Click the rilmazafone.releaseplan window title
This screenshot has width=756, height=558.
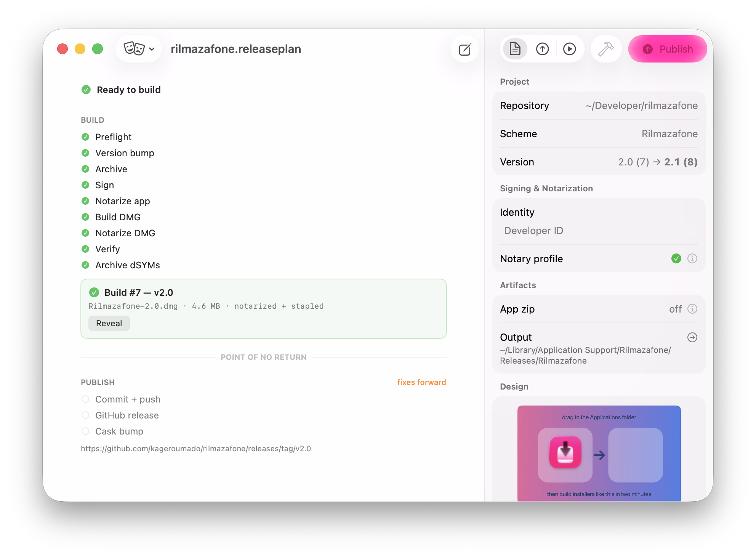point(236,49)
